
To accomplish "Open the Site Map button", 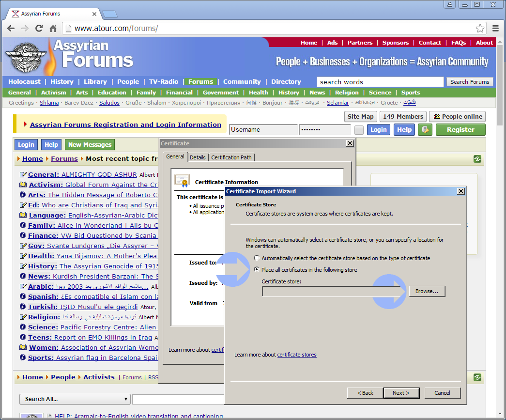I will point(360,117).
